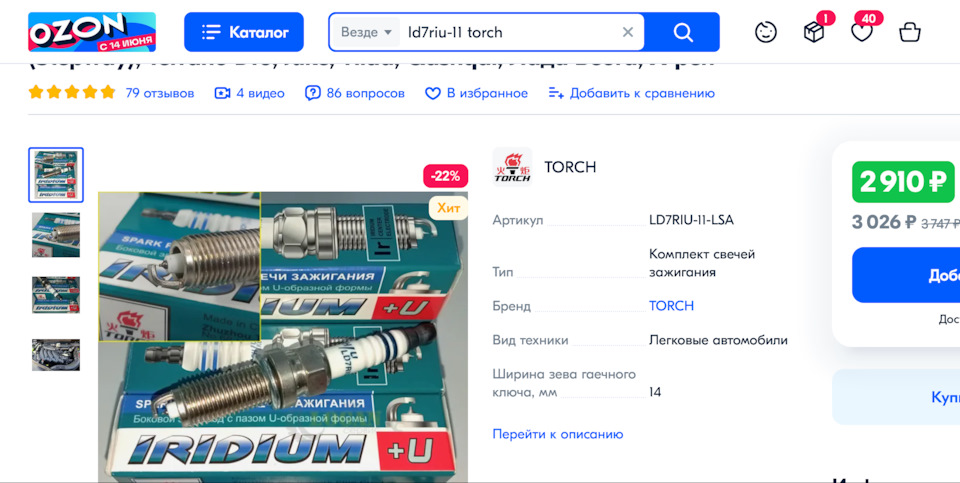Open the 86 вопросов link
The width and height of the screenshot is (960, 483).
pyautogui.click(x=355, y=93)
